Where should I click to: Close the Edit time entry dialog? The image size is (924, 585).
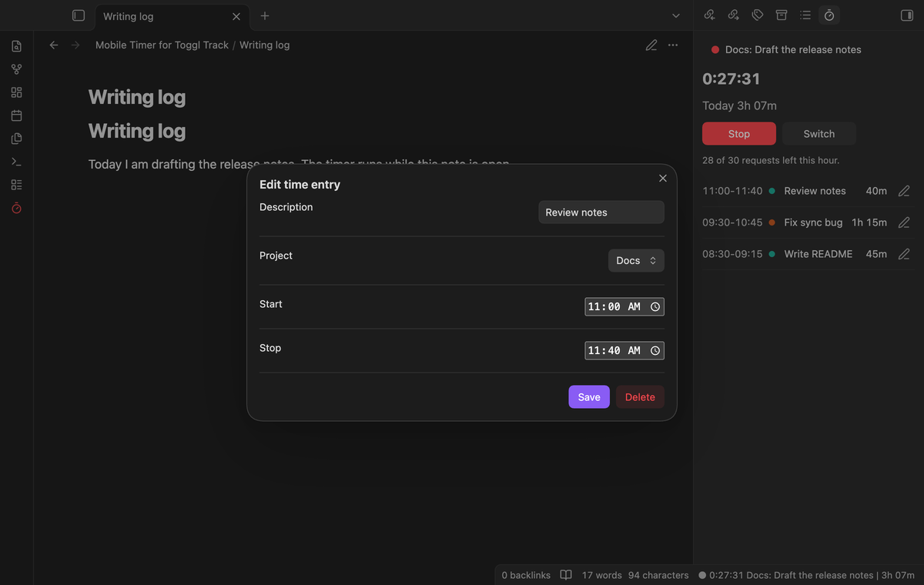(x=663, y=179)
